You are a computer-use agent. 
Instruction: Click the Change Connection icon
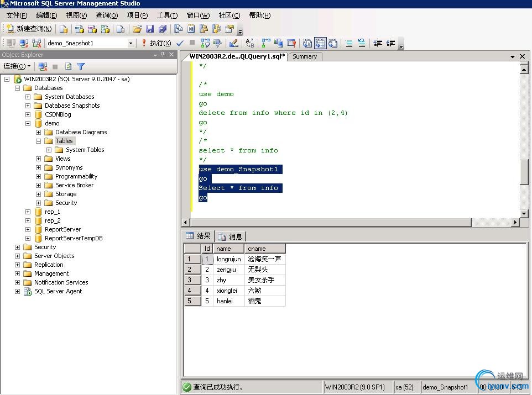pos(36,43)
